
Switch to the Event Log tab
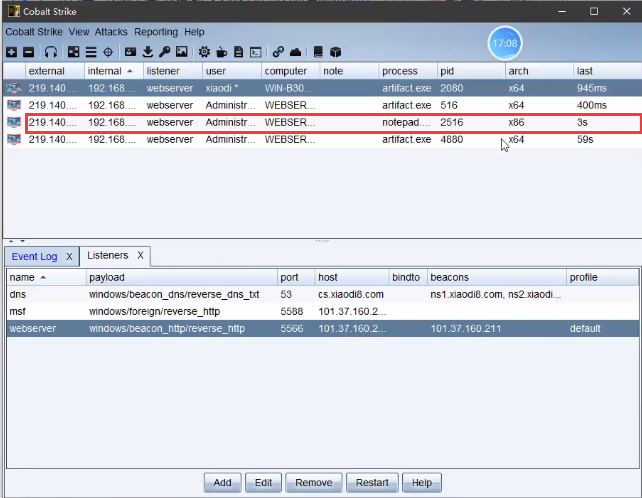pos(35,257)
